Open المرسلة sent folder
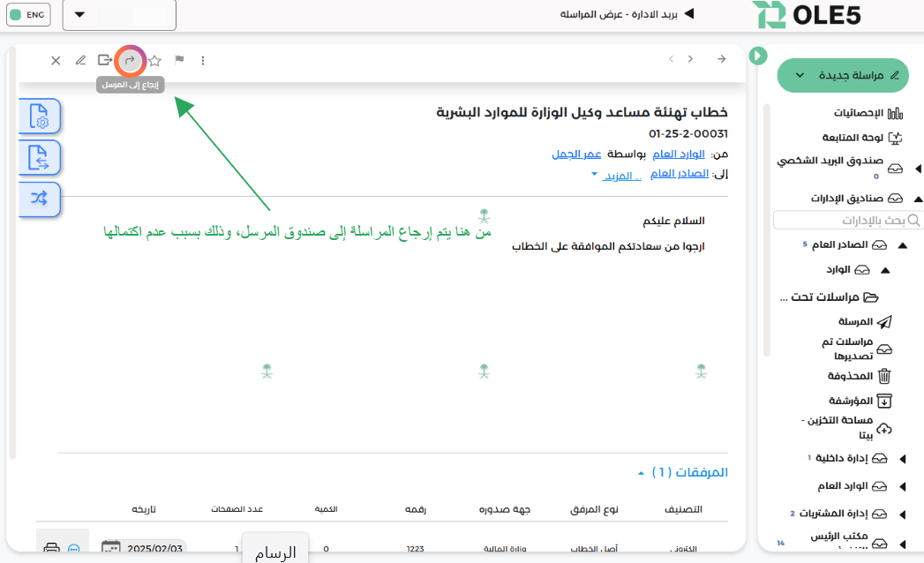924x563 pixels. click(865, 322)
